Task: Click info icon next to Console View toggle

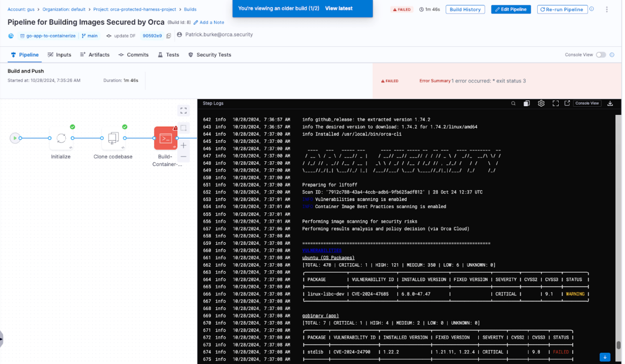Action: coord(612,54)
